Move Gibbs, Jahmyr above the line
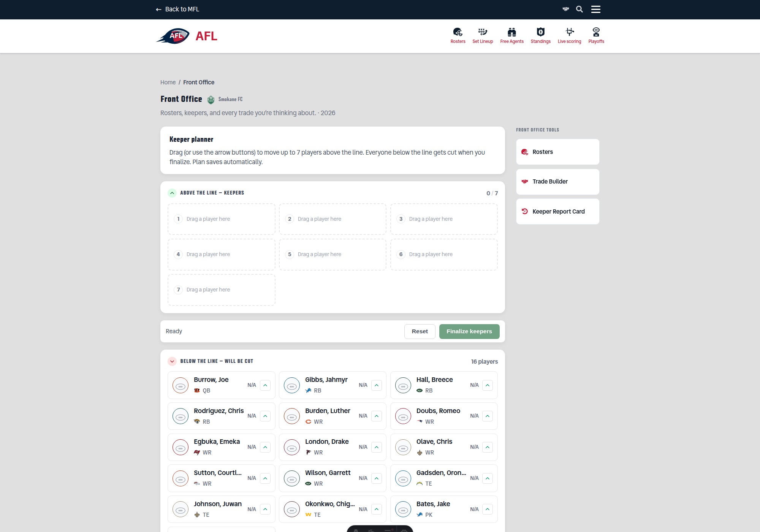 pos(377,385)
